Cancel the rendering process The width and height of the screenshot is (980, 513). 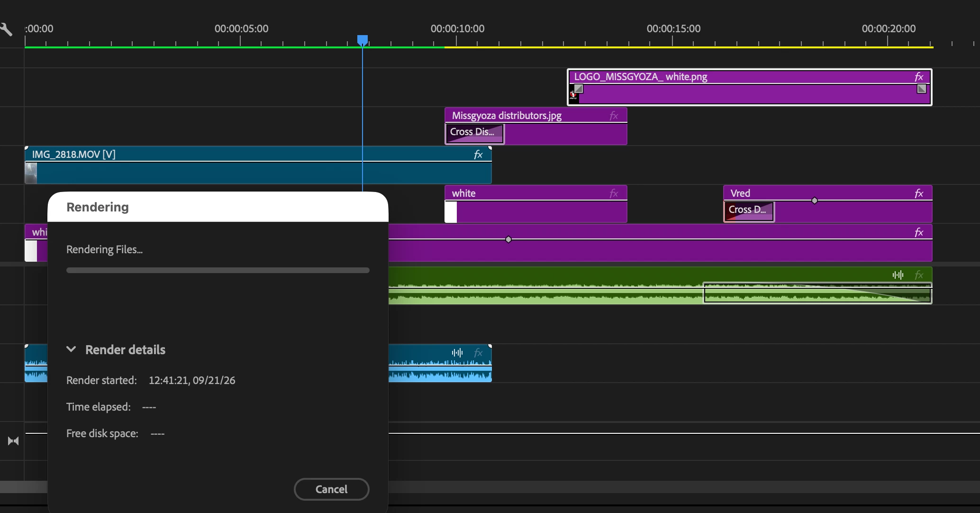[x=332, y=489]
